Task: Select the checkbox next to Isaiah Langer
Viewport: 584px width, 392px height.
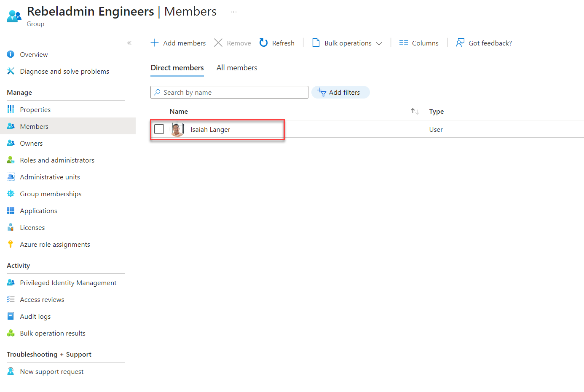Action: [159, 129]
